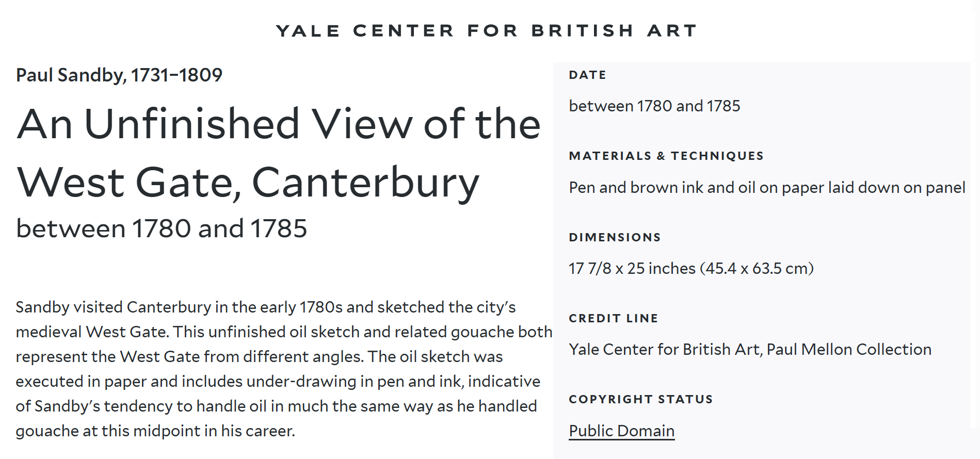Click description line mentioning under-drawing in pen

278,381
